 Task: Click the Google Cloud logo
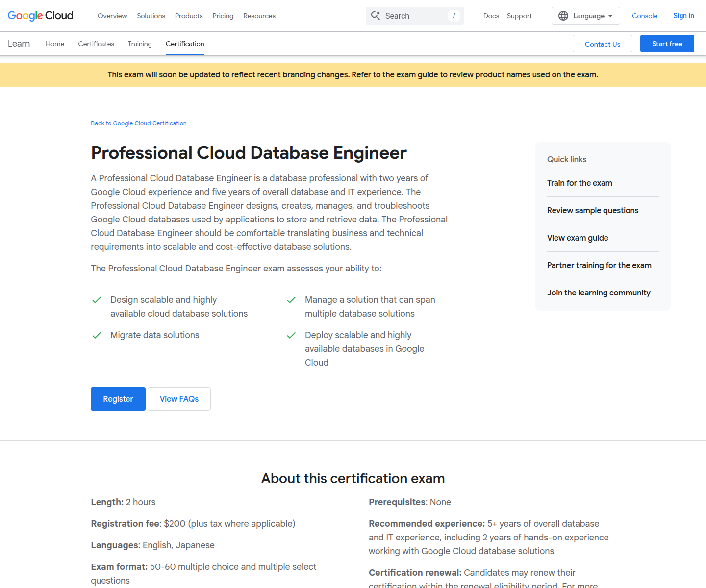41,16
